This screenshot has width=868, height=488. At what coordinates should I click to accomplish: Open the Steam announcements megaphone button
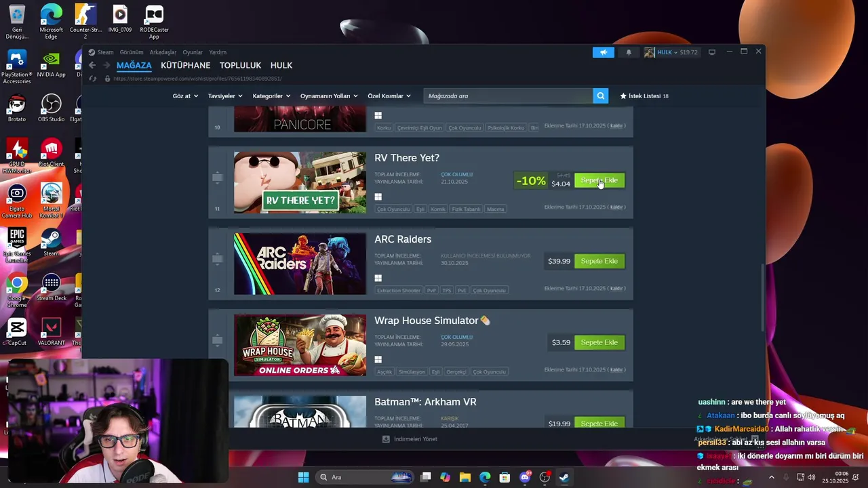click(x=603, y=52)
